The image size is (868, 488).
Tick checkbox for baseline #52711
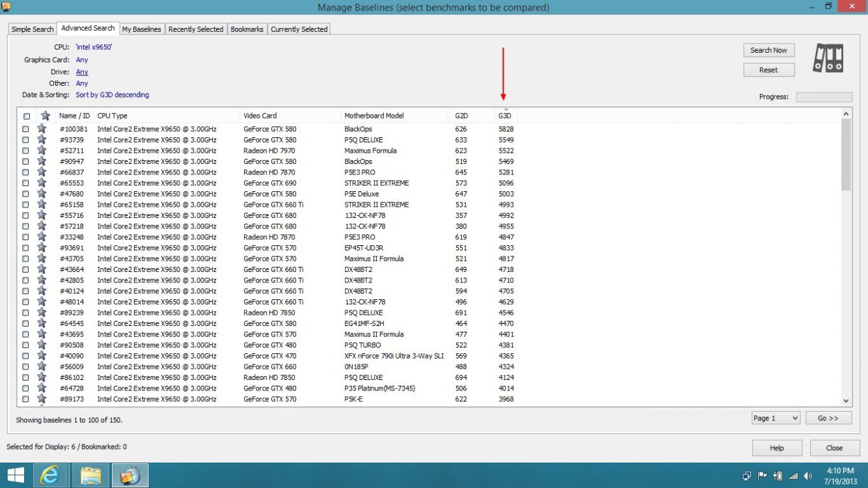coord(26,150)
